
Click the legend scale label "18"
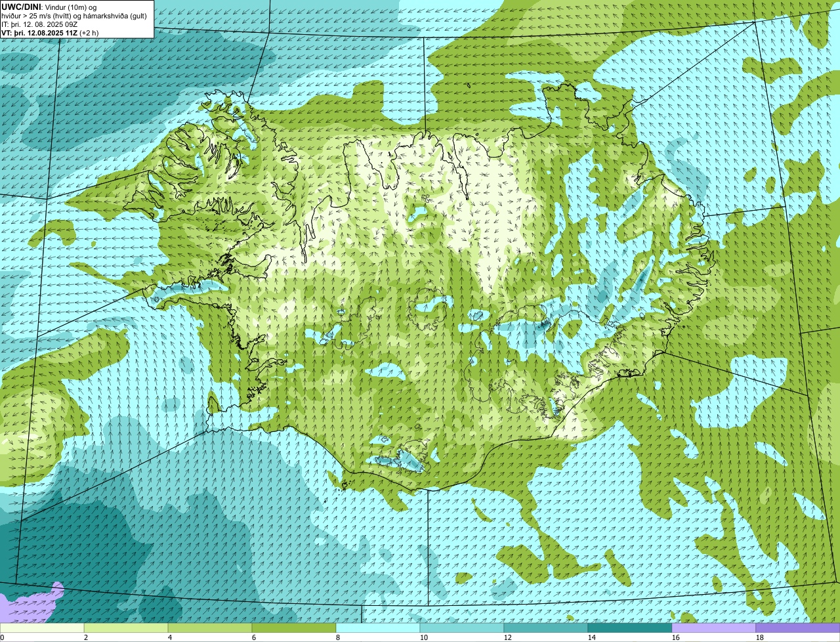[760, 637]
